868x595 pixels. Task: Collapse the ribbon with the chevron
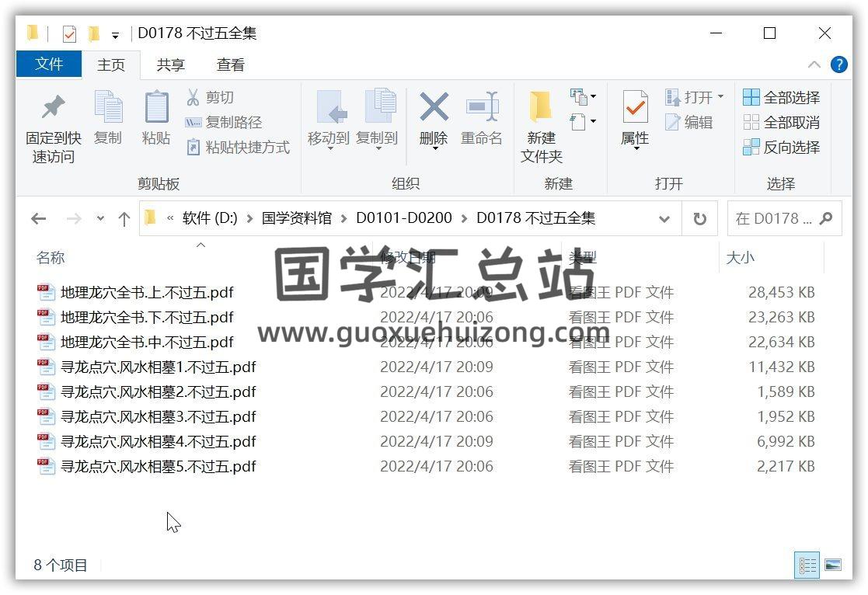point(814,64)
